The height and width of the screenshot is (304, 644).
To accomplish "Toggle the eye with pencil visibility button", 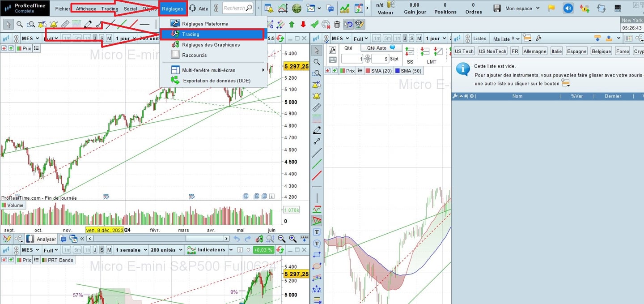I will tap(360, 25).
